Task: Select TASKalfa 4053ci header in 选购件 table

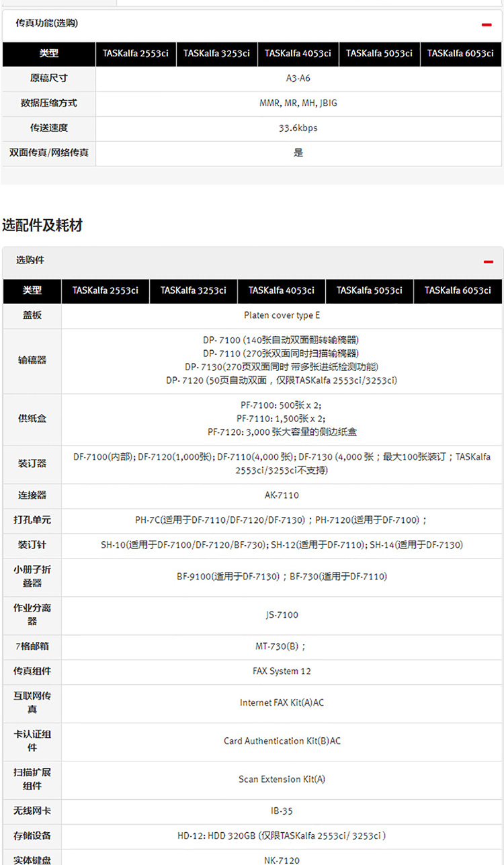Action: point(282,290)
